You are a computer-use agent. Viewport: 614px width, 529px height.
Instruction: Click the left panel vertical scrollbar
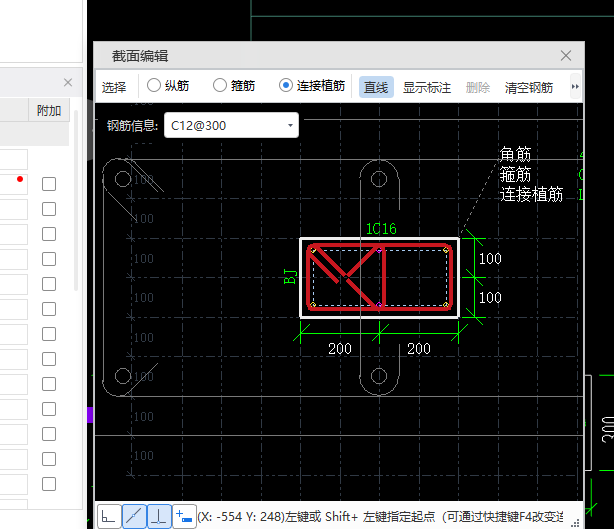tap(76, 200)
